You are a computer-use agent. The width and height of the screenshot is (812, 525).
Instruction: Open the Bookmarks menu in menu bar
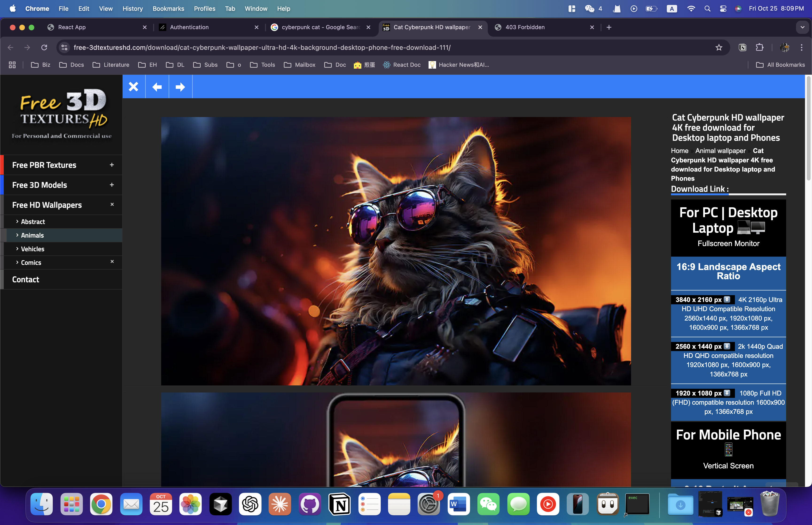168,8
